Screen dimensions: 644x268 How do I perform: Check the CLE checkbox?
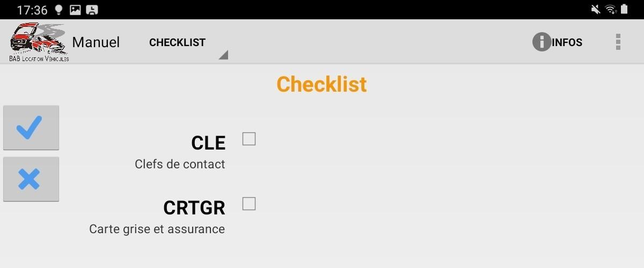tap(249, 139)
